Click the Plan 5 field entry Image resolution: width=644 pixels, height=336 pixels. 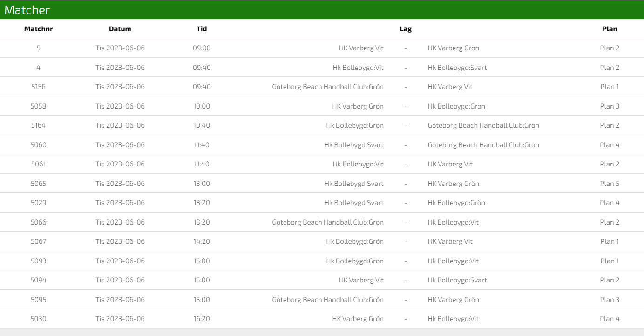point(609,184)
